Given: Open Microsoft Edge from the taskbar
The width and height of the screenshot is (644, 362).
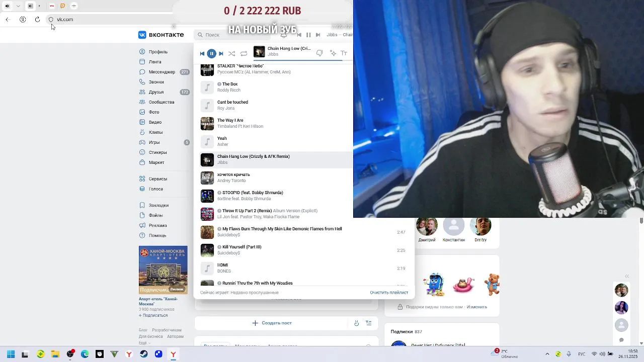Looking at the screenshot, I should tap(85, 354).
